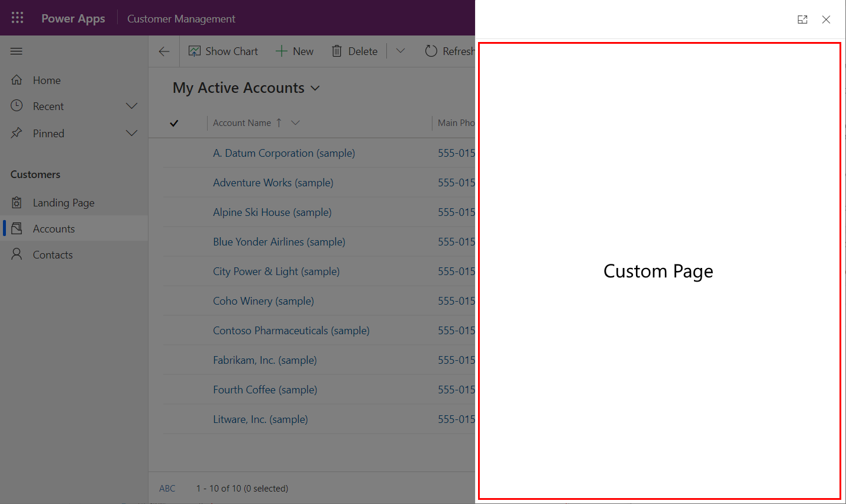Expand the Pinned section

tap(131, 133)
